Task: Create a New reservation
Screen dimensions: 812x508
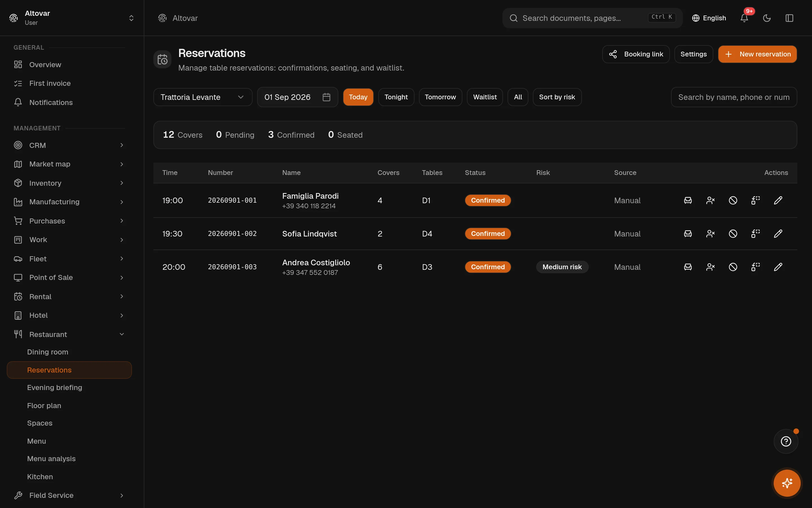Action: click(757, 54)
